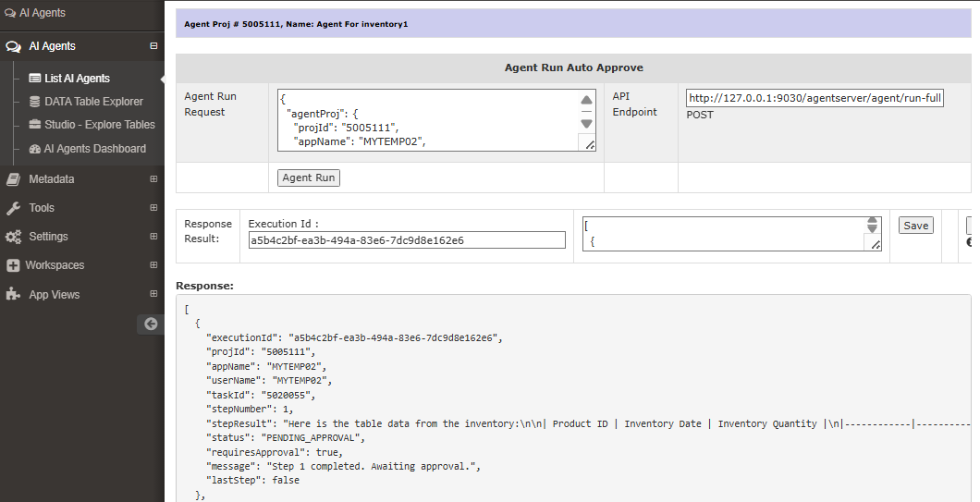Click the AI Agents chat bubbles icon
Screen dimensions: 980x502
13,46
